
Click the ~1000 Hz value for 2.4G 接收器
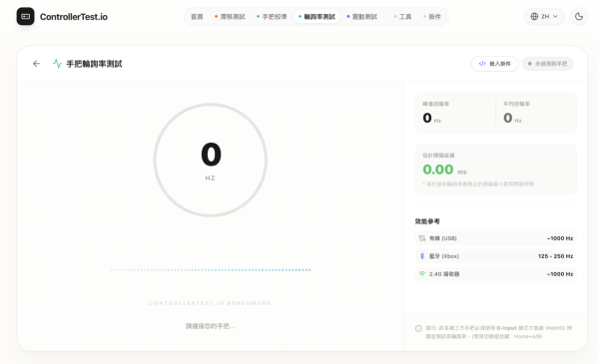[560, 274]
